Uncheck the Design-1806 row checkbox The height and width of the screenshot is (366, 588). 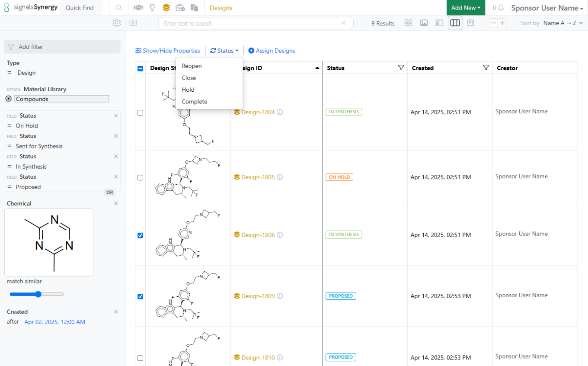coord(140,235)
